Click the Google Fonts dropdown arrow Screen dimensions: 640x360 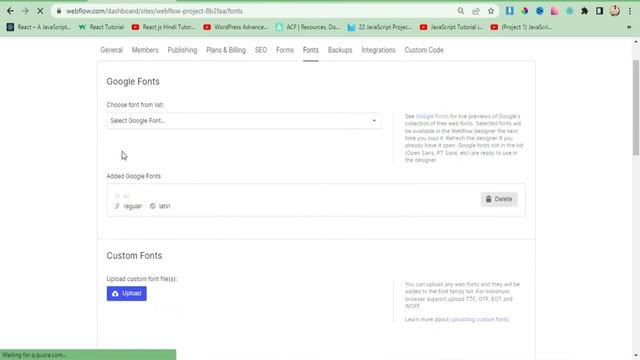(374, 120)
